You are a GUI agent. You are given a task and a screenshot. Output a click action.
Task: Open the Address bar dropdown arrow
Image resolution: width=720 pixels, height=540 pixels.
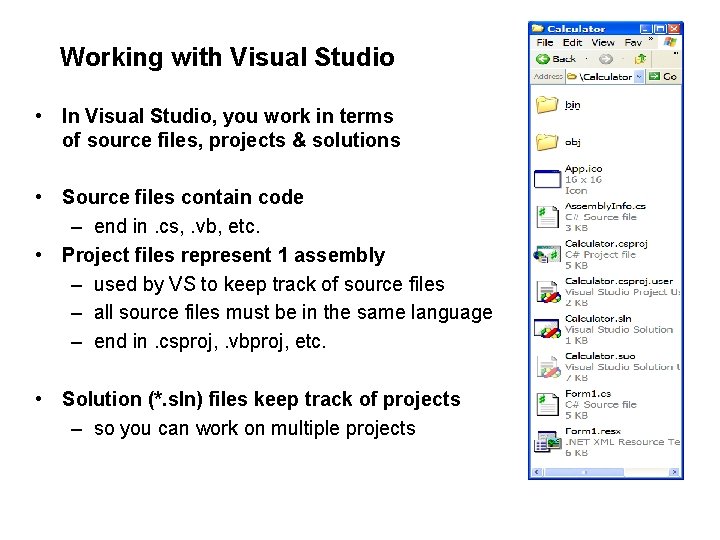click(639, 77)
